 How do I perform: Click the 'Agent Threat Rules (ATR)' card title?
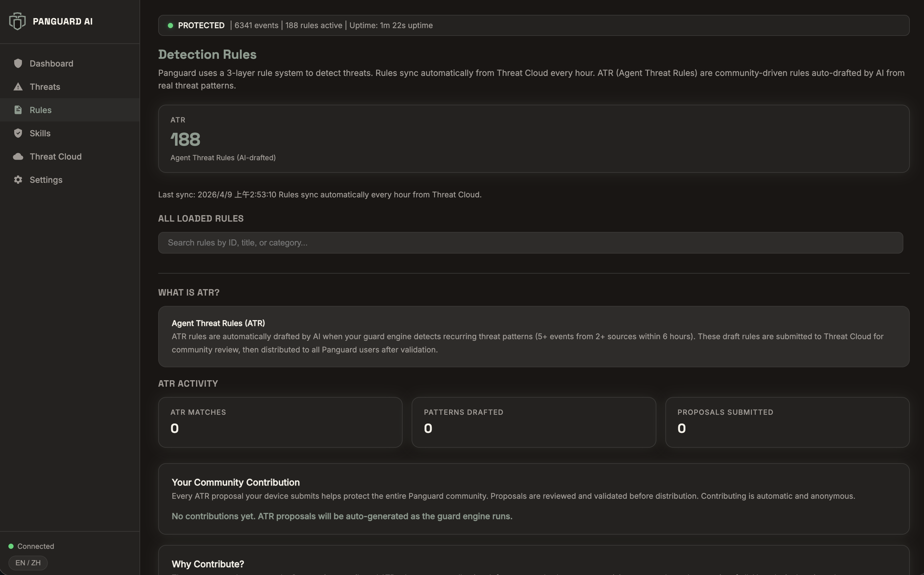(218, 323)
